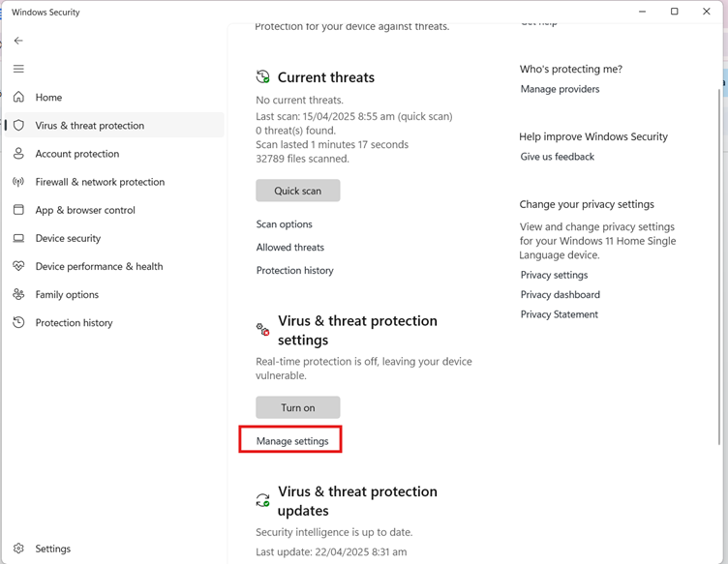Close the Windows Security window
The image size is (728, 564).
(x=706, y=12)
